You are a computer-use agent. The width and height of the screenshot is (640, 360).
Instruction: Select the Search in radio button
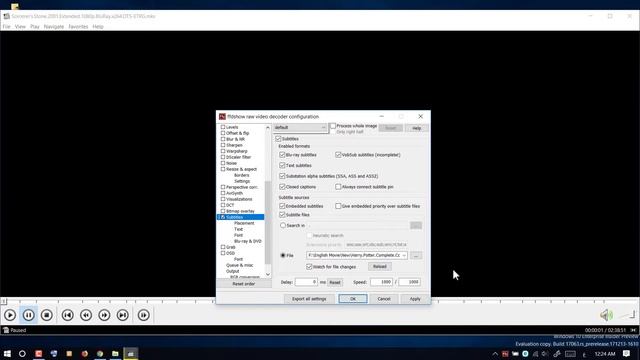283,225
